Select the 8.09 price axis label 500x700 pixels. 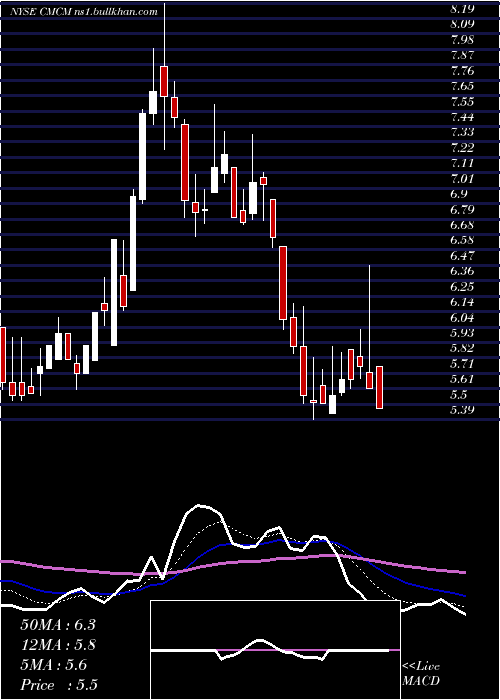coord(462,24)
